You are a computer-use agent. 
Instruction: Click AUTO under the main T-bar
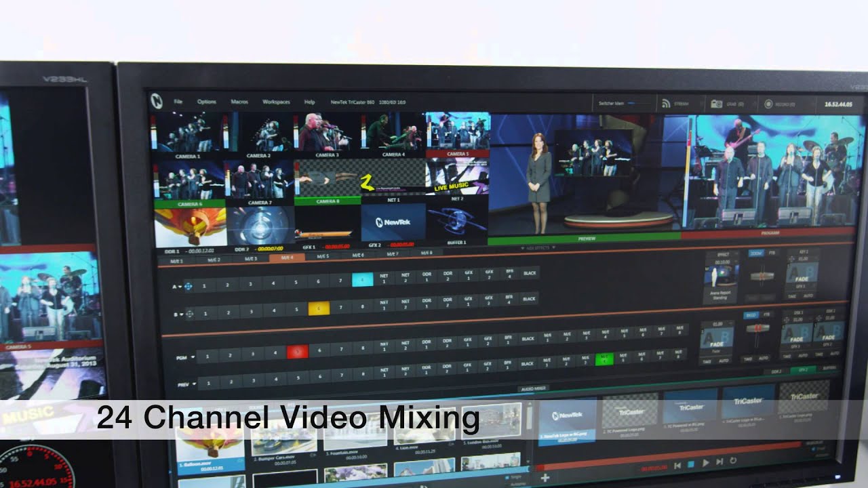[x=764, y=359]
